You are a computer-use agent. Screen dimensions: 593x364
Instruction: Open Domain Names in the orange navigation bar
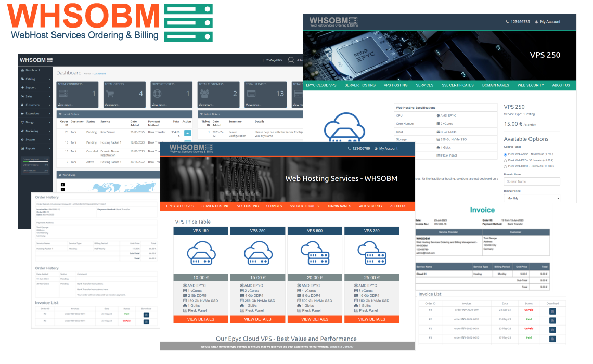(338, 206)
